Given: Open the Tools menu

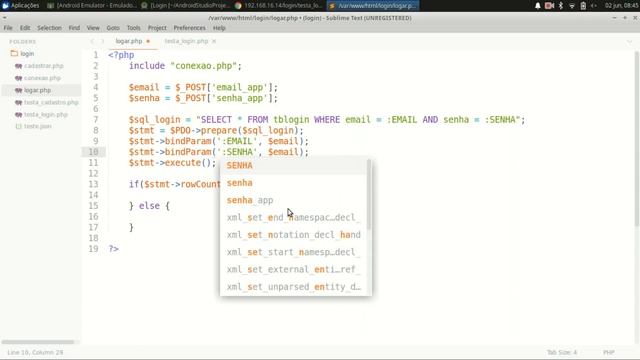Looking at the screenshot, I should click(133, 28).
